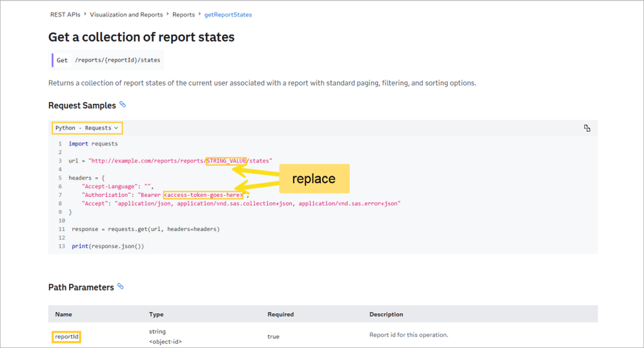644x348 pixels.
Task: Navigate to the Reports breadcrumb
Action: [x=184, y=14]
